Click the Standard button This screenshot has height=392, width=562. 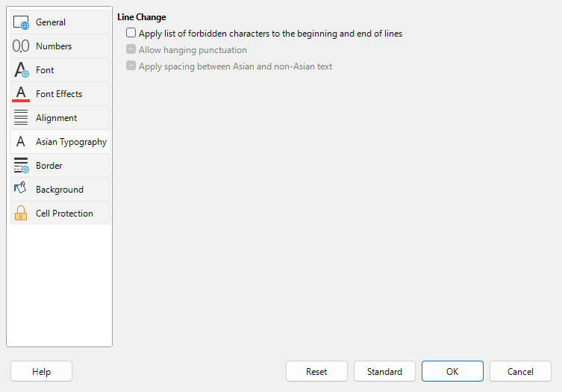(x=384, y=371)
